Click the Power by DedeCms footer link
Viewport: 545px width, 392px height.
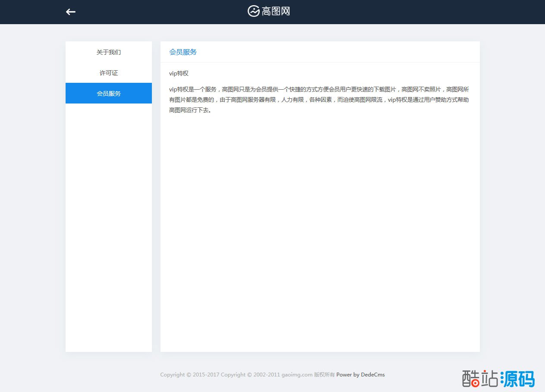[x=360, y=375]
